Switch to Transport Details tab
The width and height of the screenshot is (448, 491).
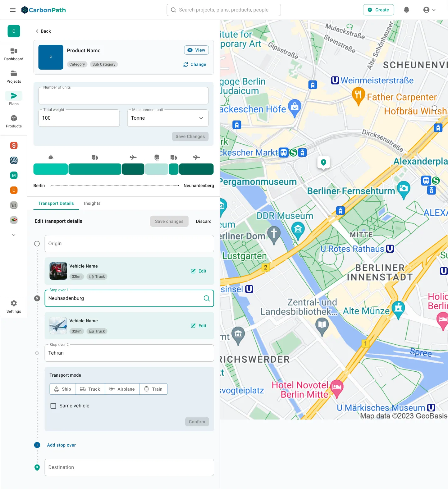[x=56, y=203]
